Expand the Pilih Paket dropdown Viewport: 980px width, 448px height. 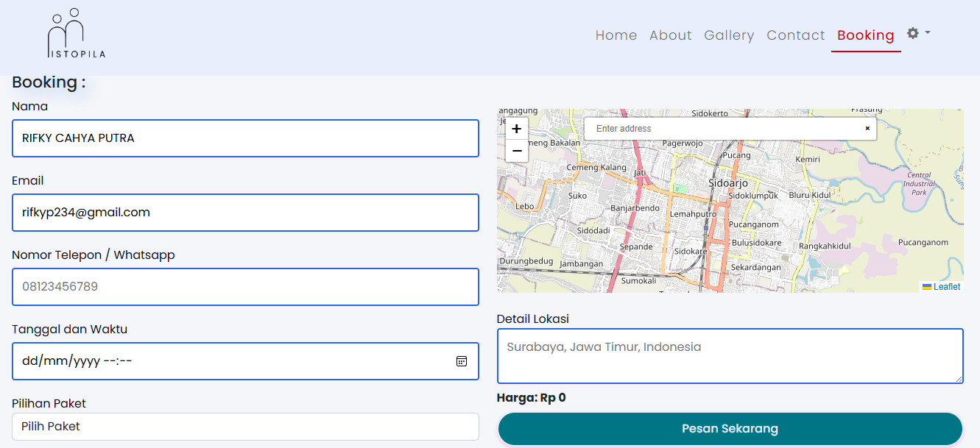(245, 427)
